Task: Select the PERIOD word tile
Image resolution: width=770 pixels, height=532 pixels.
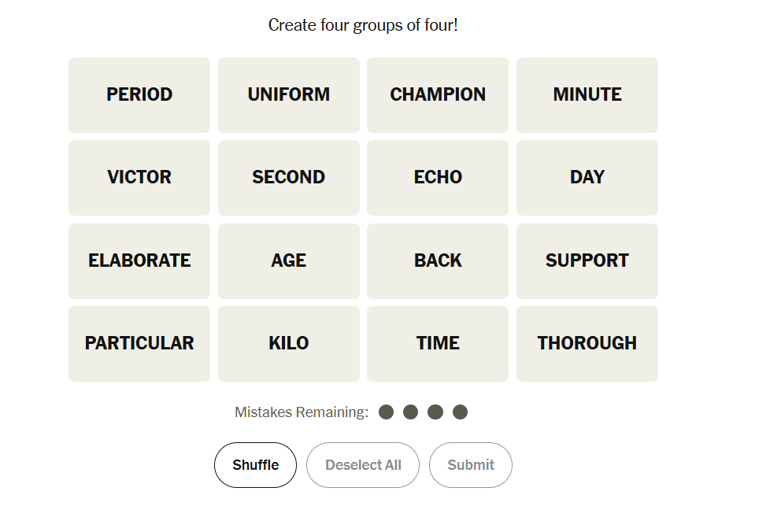Action: (x=139, y=94)
